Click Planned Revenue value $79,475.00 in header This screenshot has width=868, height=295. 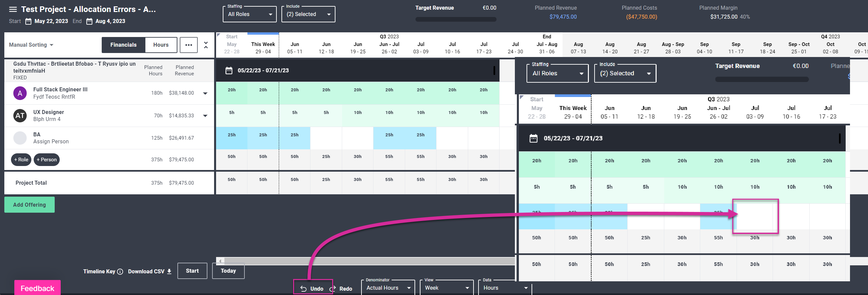[x=563, y=17]
